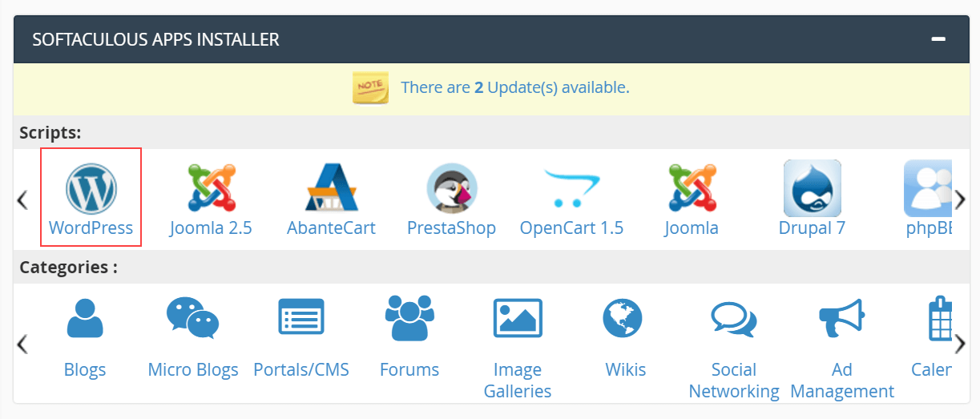This screenshot has width=980, height=419.
Task: Click the WordPress text label
Action: coord(91,228)
